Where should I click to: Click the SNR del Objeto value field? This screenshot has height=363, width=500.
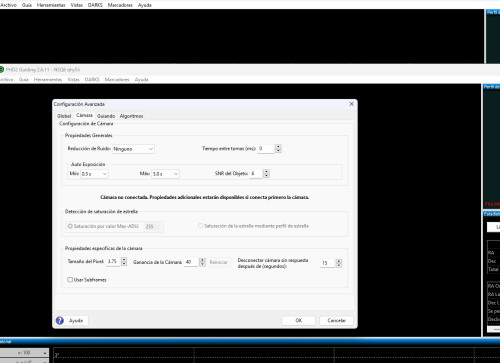click(x=256, y=173)
